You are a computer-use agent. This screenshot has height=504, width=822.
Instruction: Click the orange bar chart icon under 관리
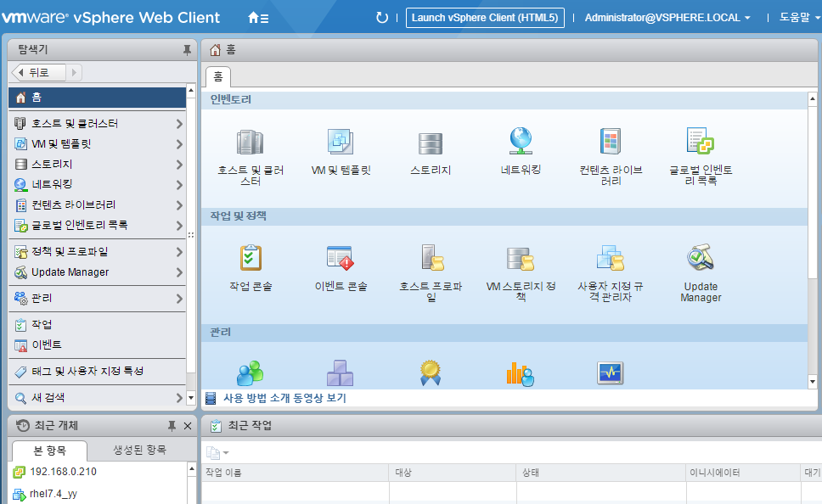pos(520,374)
